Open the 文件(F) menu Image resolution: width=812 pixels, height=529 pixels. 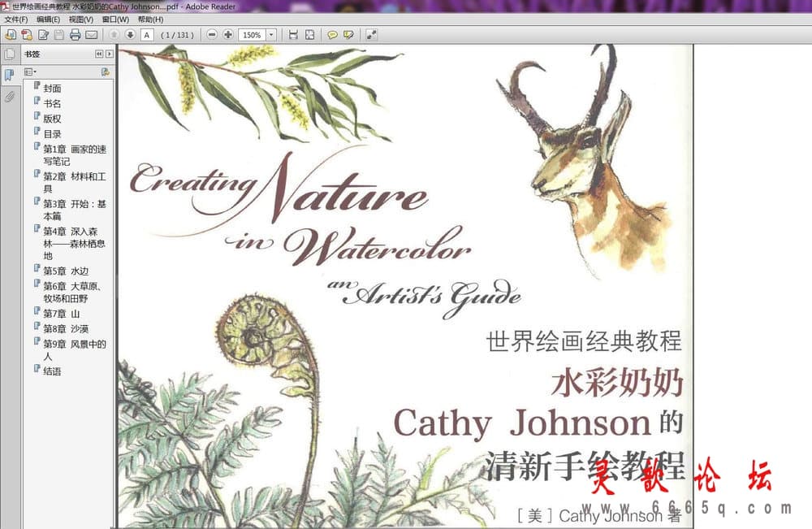16,20
